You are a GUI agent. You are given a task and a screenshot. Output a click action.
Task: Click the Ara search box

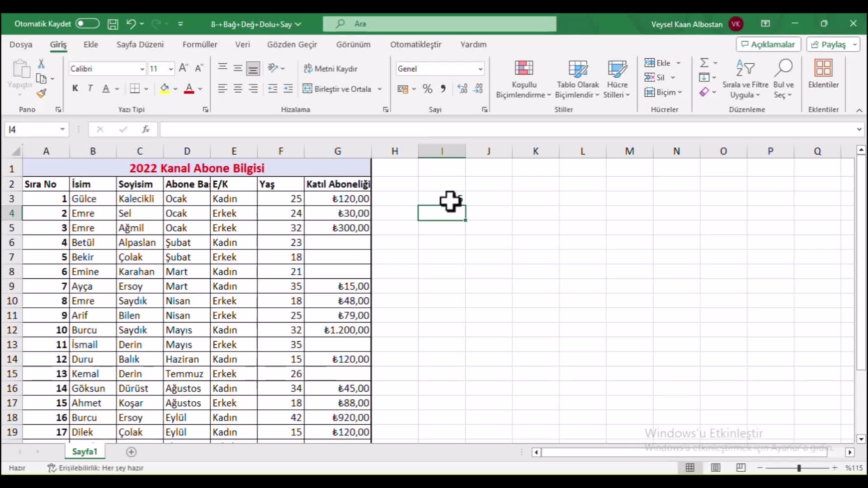pos(439,23)
